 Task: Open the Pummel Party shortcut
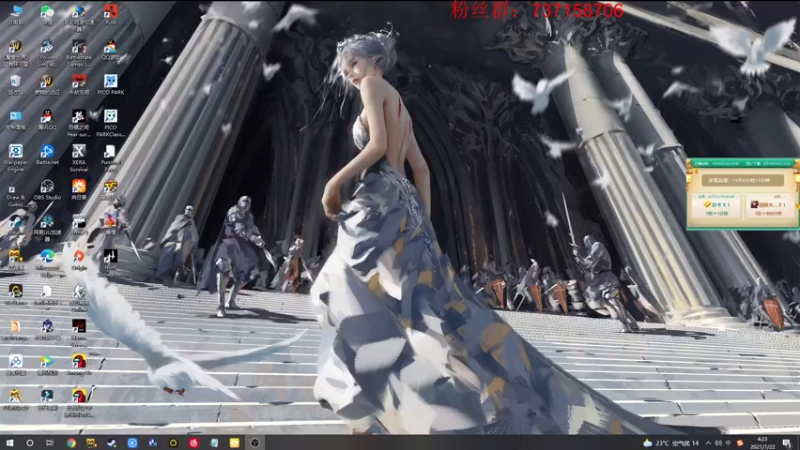110,158
